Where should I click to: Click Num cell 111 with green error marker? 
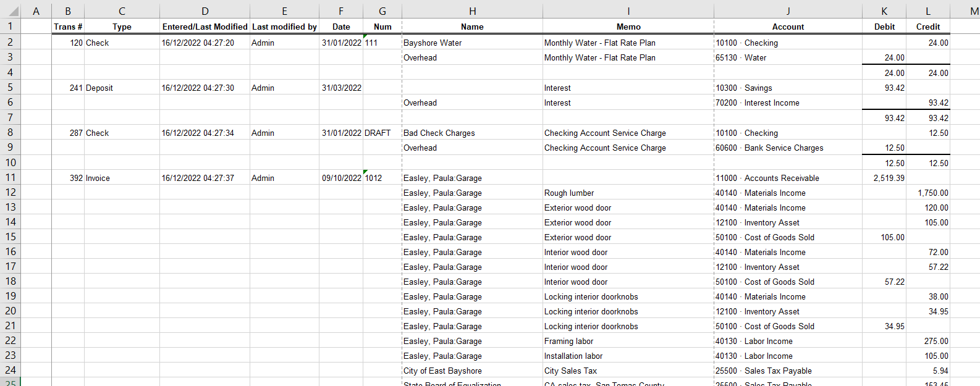coord(382,43)
